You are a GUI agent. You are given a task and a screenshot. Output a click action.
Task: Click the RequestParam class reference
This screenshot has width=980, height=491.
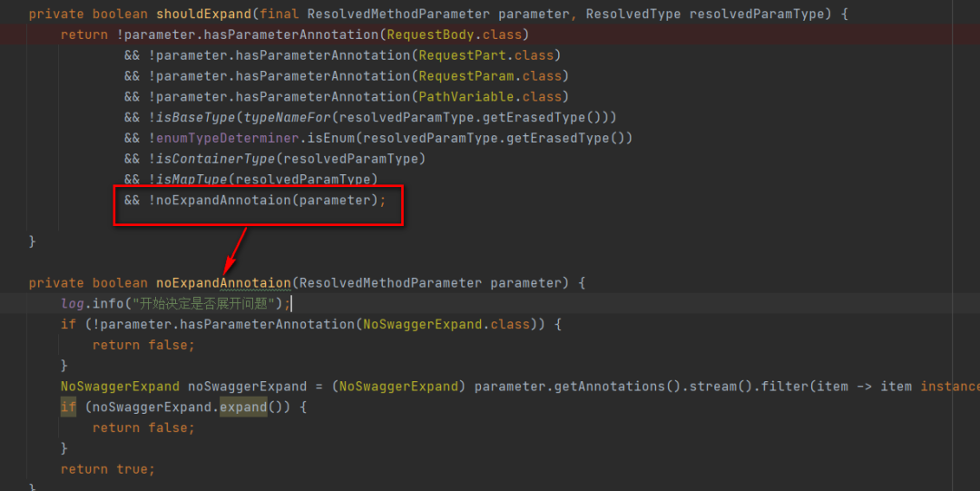(x=466, y=75)
